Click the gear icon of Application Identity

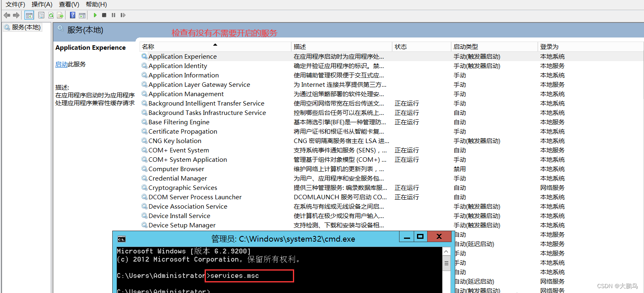(144, 66)
